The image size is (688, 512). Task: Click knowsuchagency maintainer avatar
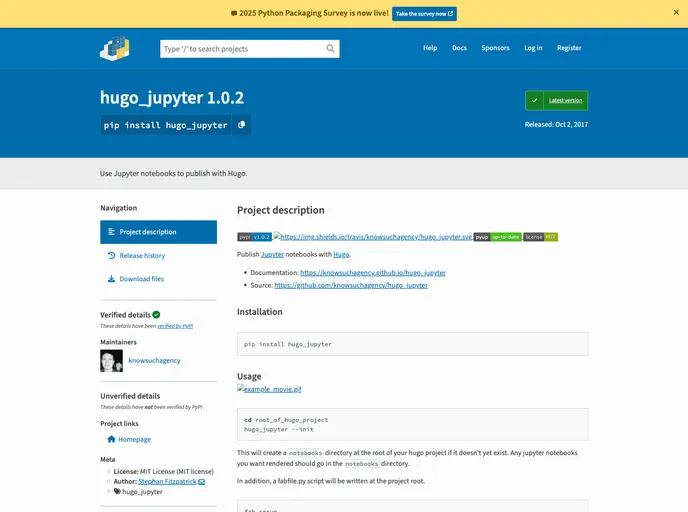pos(111,361)
